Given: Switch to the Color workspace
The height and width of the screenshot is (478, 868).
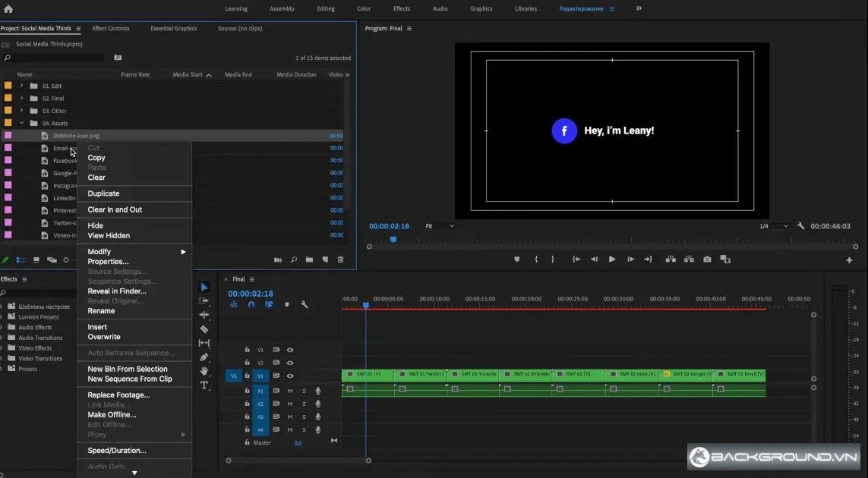Looking at the screenshot, I should point(364,8).
